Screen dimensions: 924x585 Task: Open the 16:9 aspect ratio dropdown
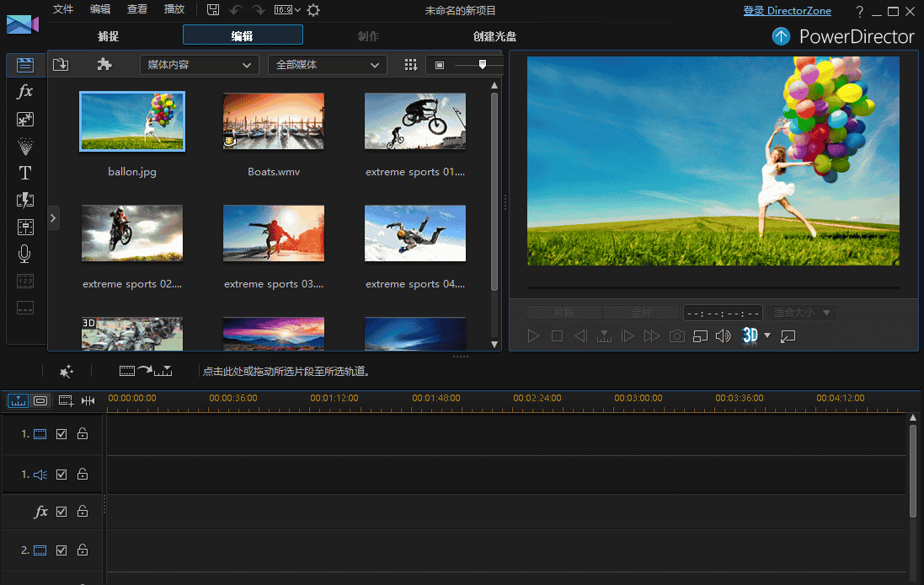point(287,10)
